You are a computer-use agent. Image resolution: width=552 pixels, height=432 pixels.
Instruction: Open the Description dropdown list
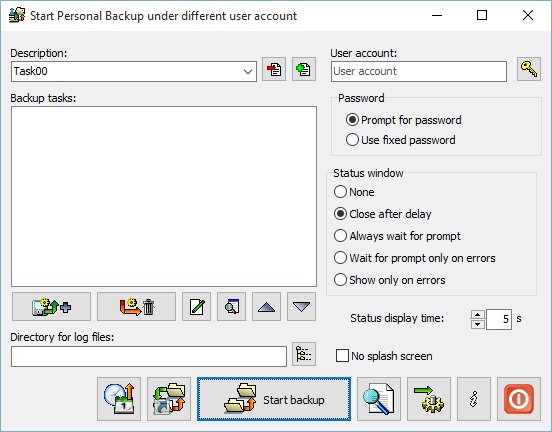click(248, 71)
